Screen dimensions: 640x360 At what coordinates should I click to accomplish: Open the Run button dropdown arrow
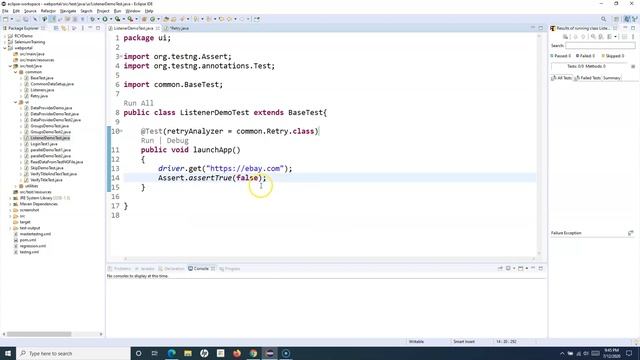[x=110, y=19]
